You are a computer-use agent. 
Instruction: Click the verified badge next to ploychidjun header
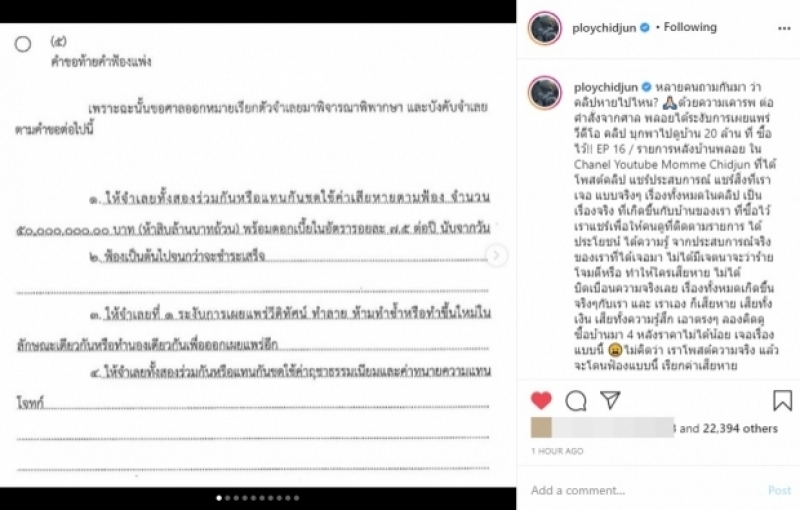point(645,28)
